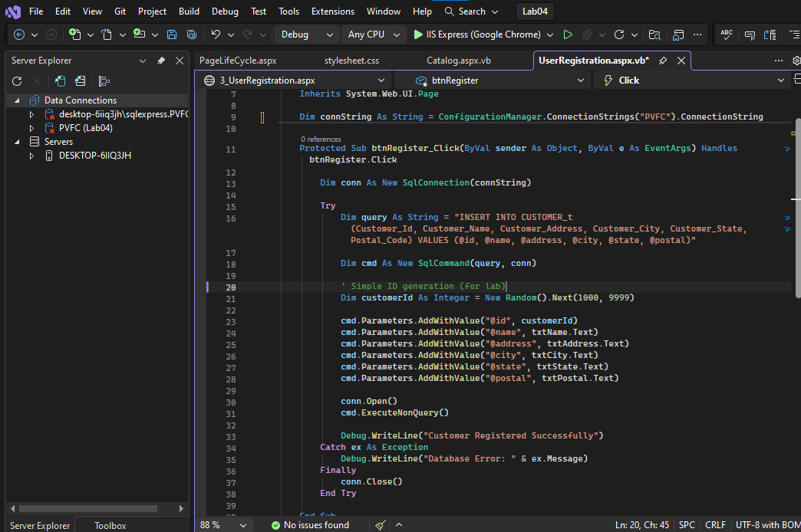This screenshot has width=801, height=532.
Task: Click the Save All icon
Action: 192,34
